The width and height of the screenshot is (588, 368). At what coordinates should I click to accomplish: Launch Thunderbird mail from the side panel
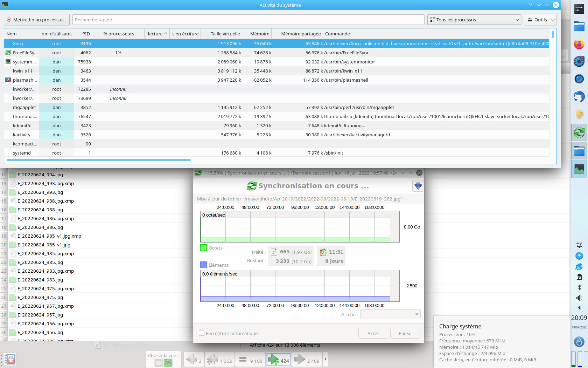click(579, 96)
